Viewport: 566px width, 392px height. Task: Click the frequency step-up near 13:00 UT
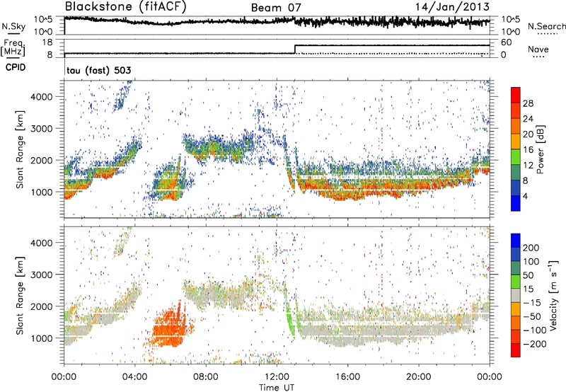tap(295, 50)
